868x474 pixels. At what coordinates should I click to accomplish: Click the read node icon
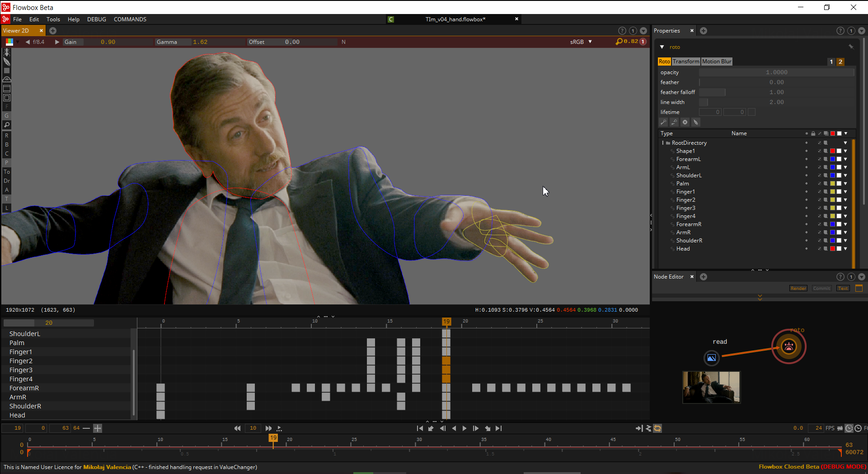(x=711, y=358)
